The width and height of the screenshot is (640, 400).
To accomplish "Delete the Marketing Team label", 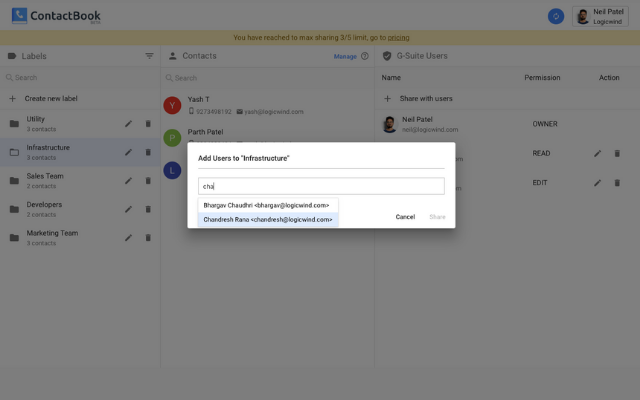I will pos(148,238).
